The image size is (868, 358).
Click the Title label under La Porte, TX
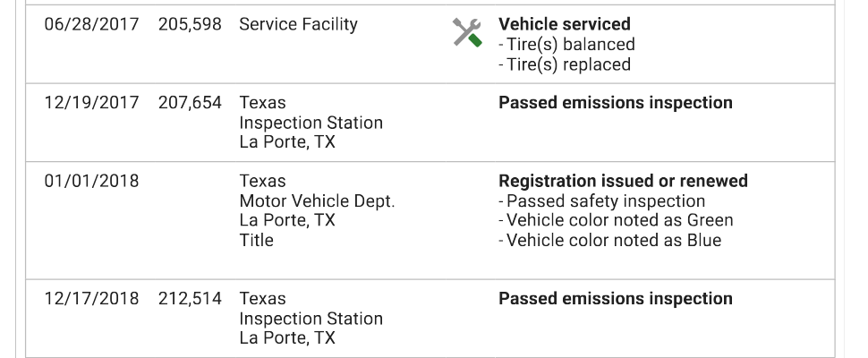coord(256,240)
